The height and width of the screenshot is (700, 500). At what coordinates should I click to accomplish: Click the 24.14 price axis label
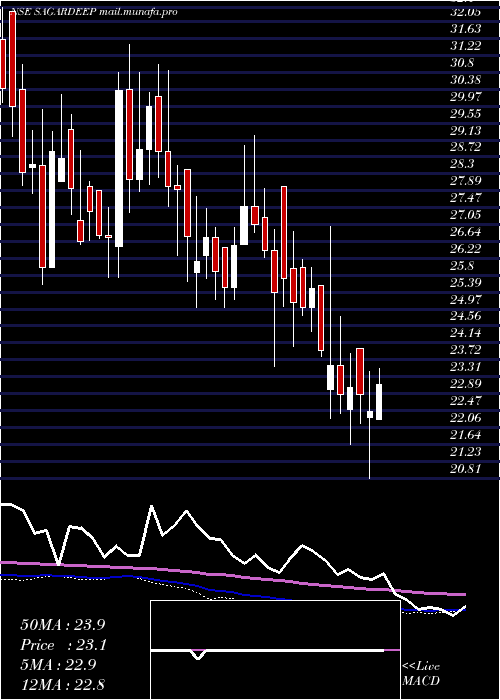pyautogui.click(x=466, y=333)
